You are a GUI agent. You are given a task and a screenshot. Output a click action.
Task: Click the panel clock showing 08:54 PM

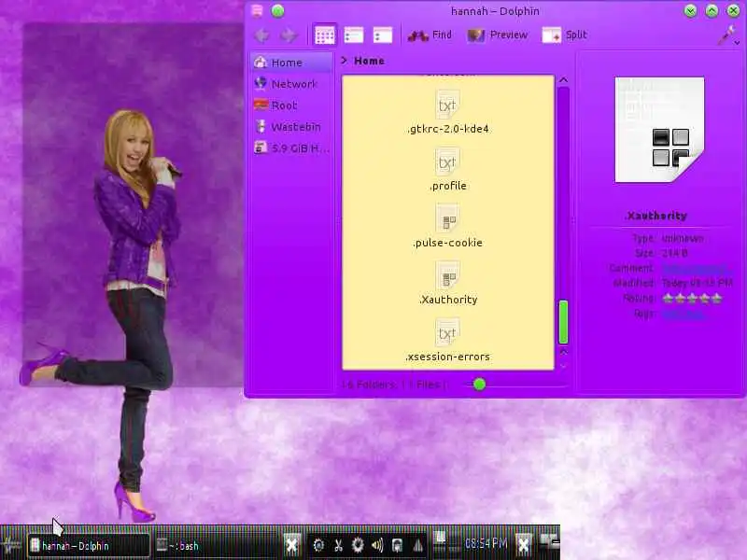[x=486, y=543]
